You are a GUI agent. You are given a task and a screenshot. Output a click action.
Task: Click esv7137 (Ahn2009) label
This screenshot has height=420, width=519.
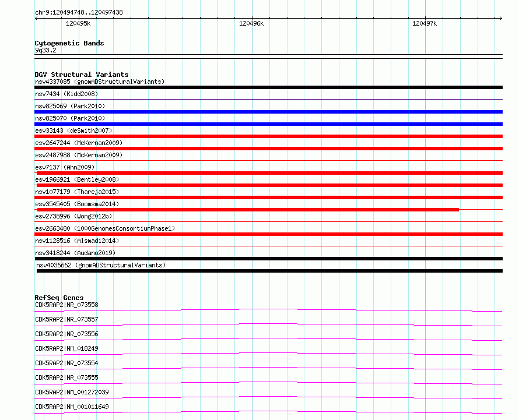coord(65,167)
